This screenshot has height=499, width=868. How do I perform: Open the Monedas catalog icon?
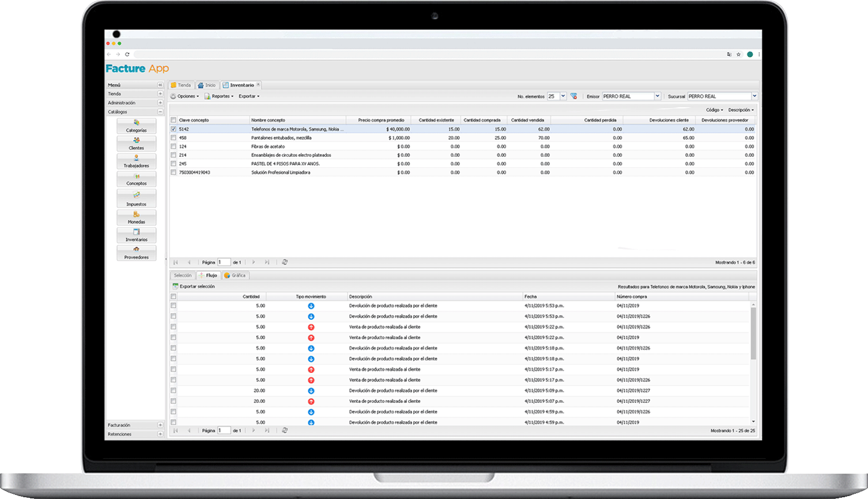click(x=137, y=217)
